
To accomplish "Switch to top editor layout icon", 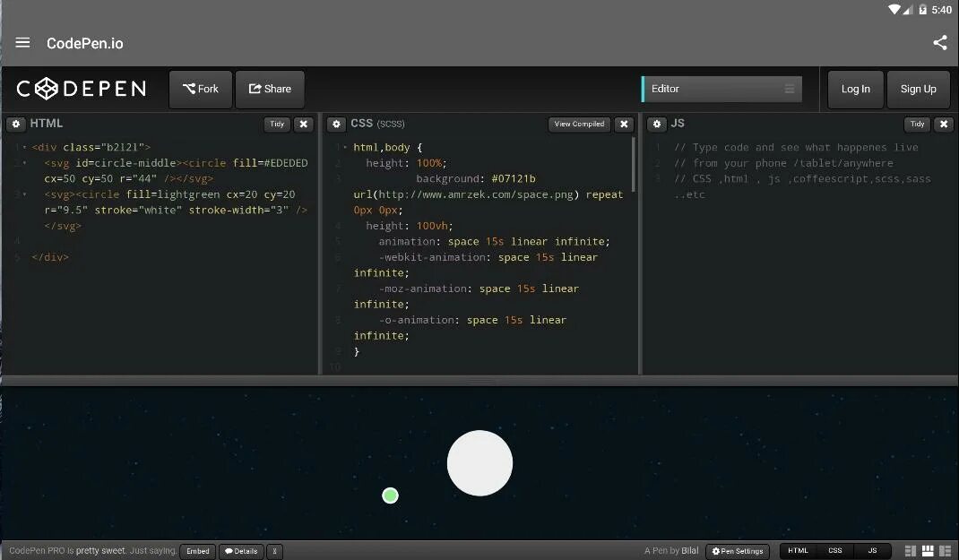I will click(928, 551).
